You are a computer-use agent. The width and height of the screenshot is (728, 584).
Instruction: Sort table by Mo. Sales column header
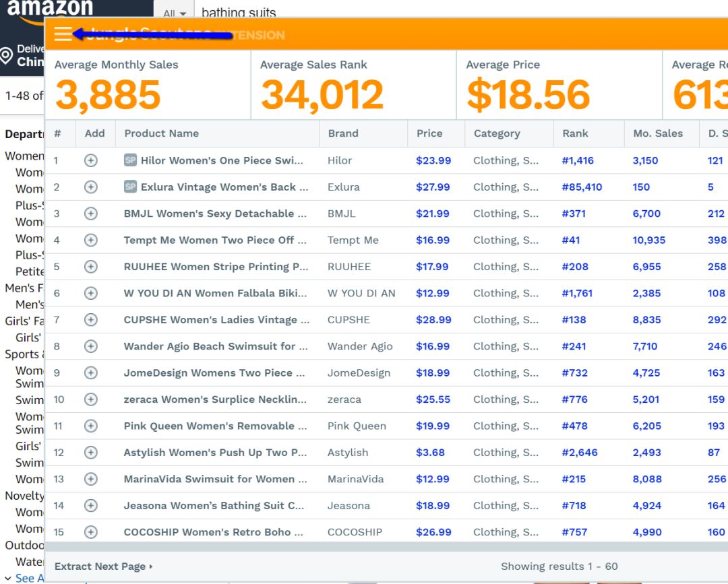[658, 133]
